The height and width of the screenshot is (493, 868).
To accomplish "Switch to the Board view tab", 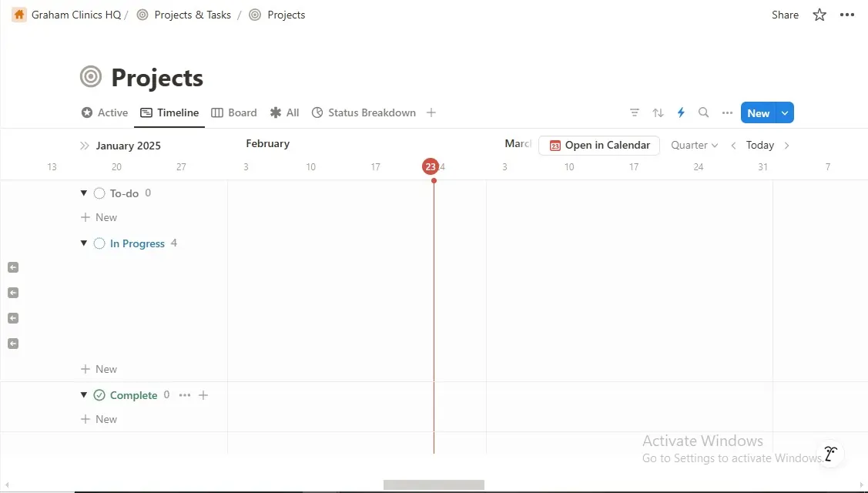I will (x=234, y=112).
